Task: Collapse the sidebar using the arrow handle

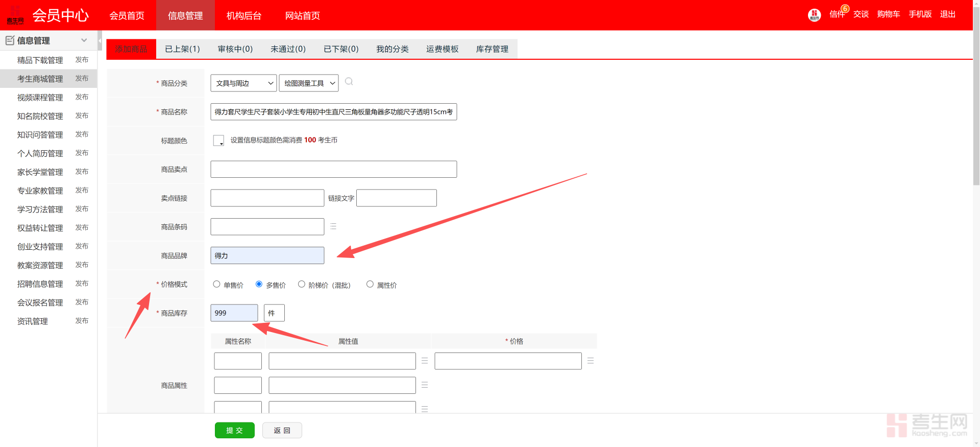Action: (100, 40)
